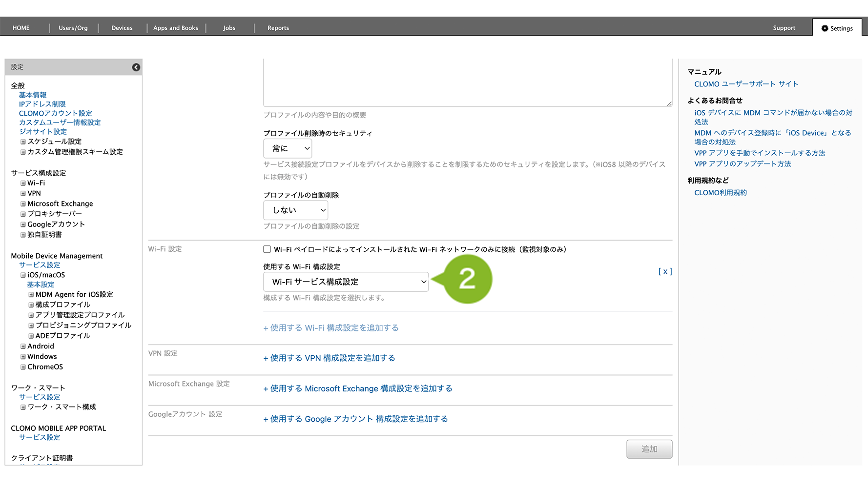The height and width of the screenshot is (488, 868).
Task: Collapse the 設定 sidebar with arrow icon
Action: click(136, 67)
